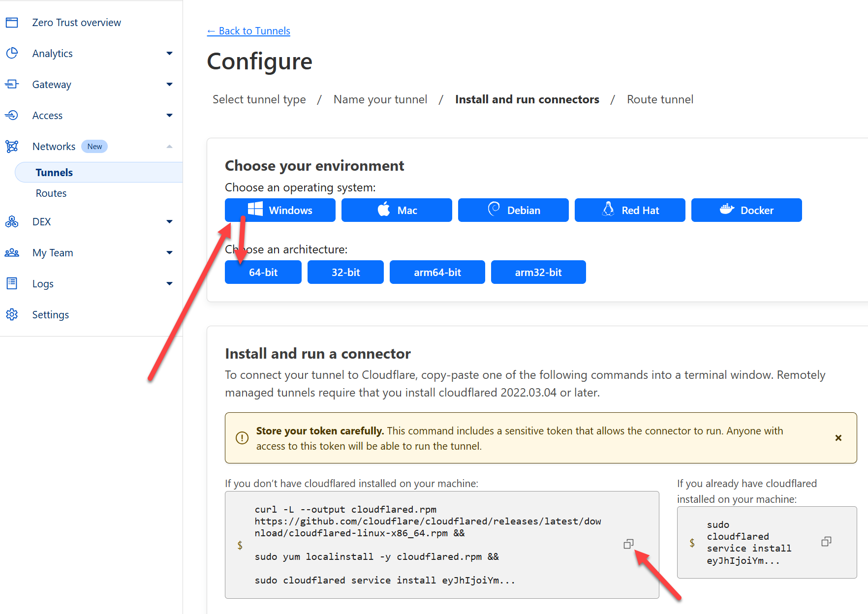Image resolution: width=868 pixels, height=614 pixels.
Task: Dismiss the Store your token carefully warning
Action: [x=838, y=438]
